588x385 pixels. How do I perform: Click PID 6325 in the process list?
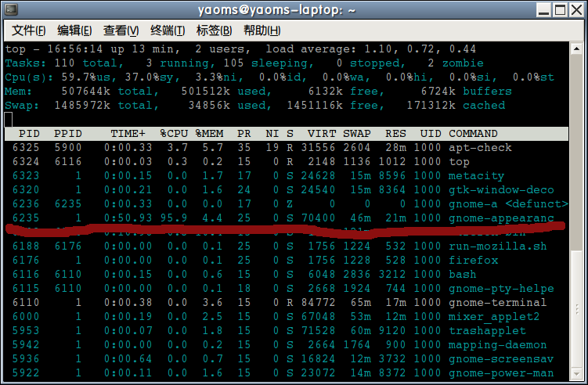(x=26, y=148)
